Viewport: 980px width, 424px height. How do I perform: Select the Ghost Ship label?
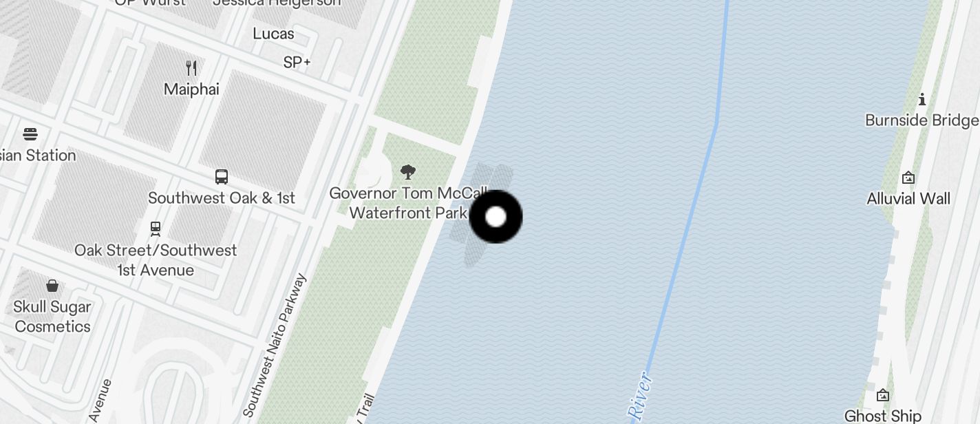[883, 416]
